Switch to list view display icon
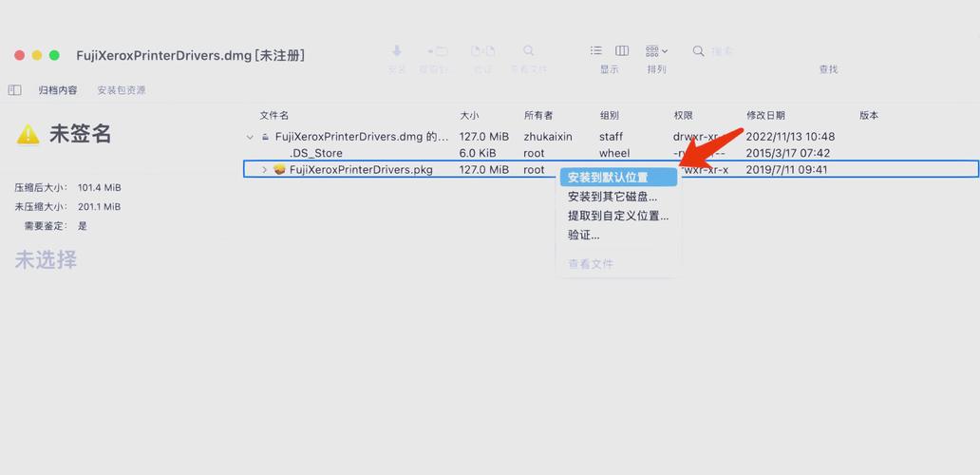This screenshot has height=475, width=980. tap(596, 50)
